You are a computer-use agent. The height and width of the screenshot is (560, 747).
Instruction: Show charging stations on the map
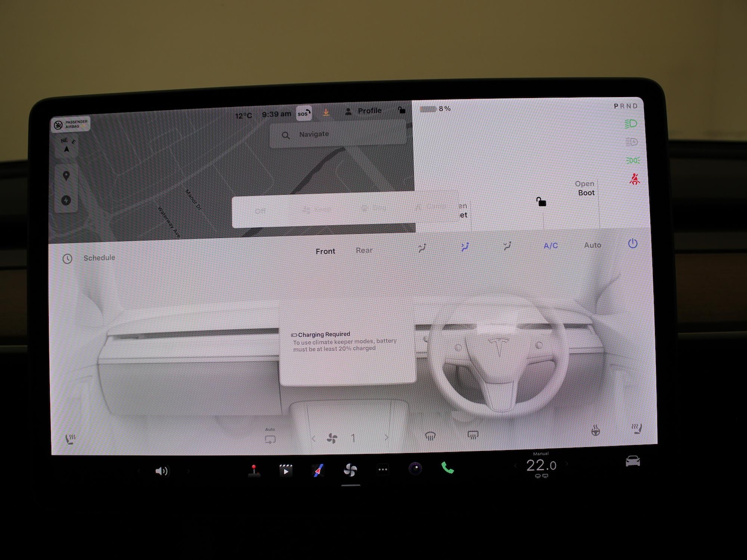66,200
